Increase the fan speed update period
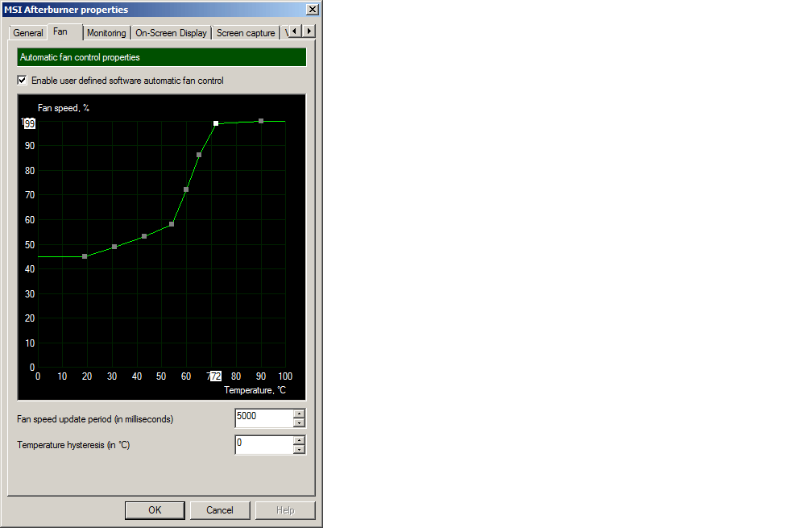 tap(299, 414)
